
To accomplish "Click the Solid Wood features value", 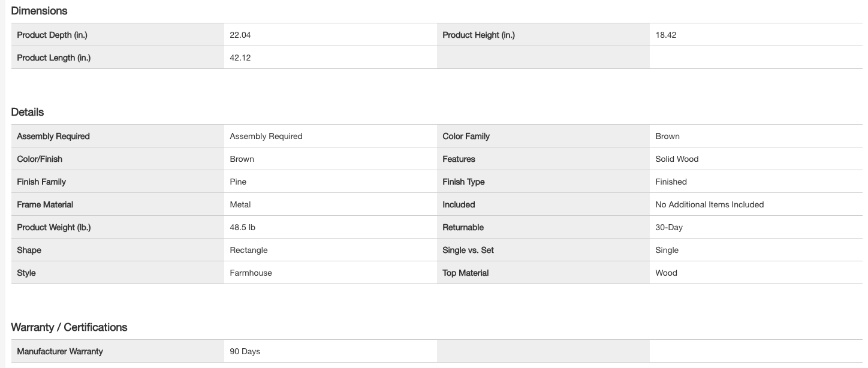I will [677, 159].
